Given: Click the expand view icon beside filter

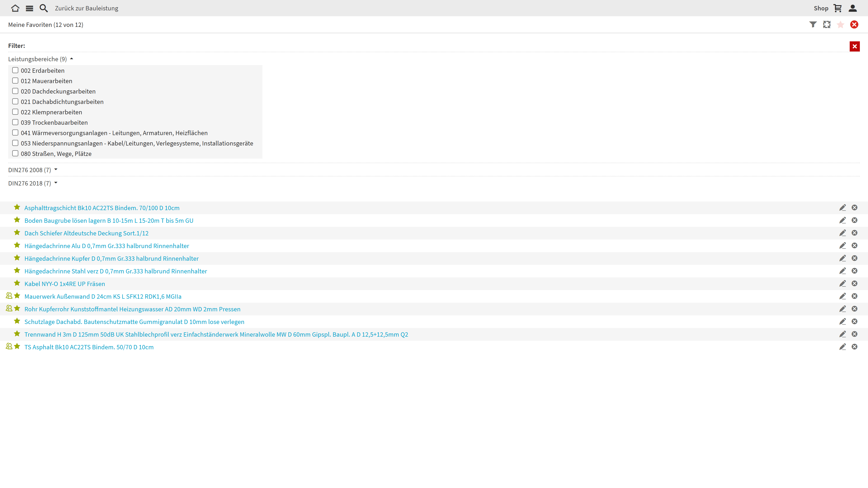Looking at the screenshot, I should click(827, 25).
